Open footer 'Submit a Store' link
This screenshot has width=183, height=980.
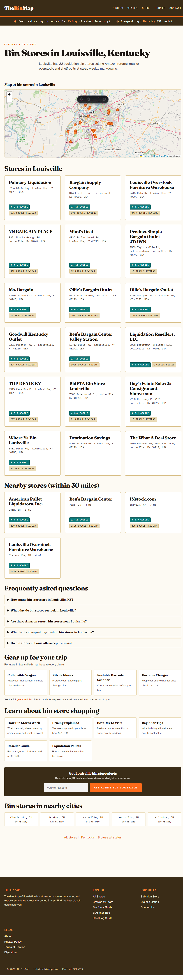(x=150, y=896)
